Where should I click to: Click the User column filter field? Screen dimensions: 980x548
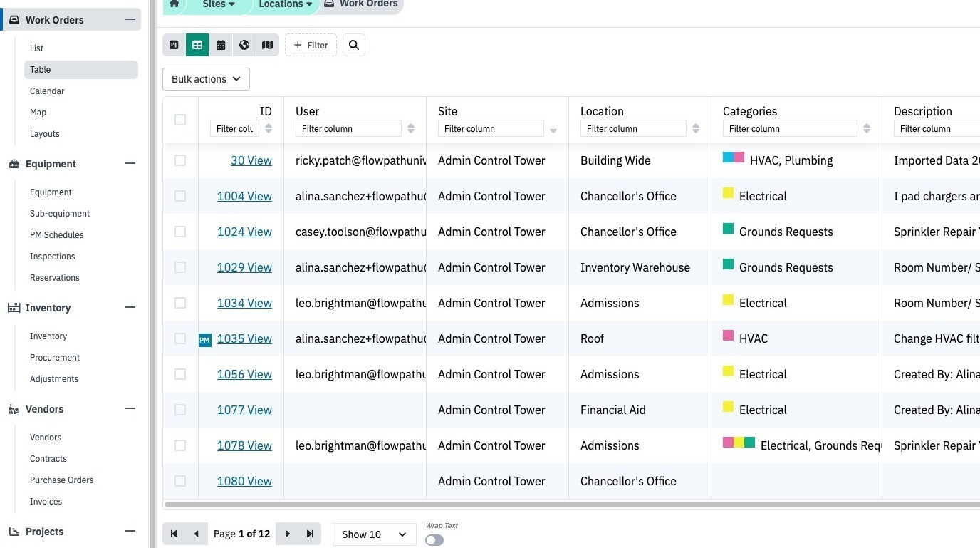click(348, 129)
